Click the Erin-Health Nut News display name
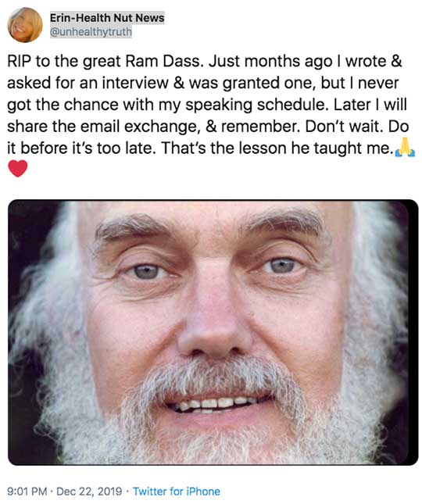The image size is (422, 504). click(x=107, y=18)
